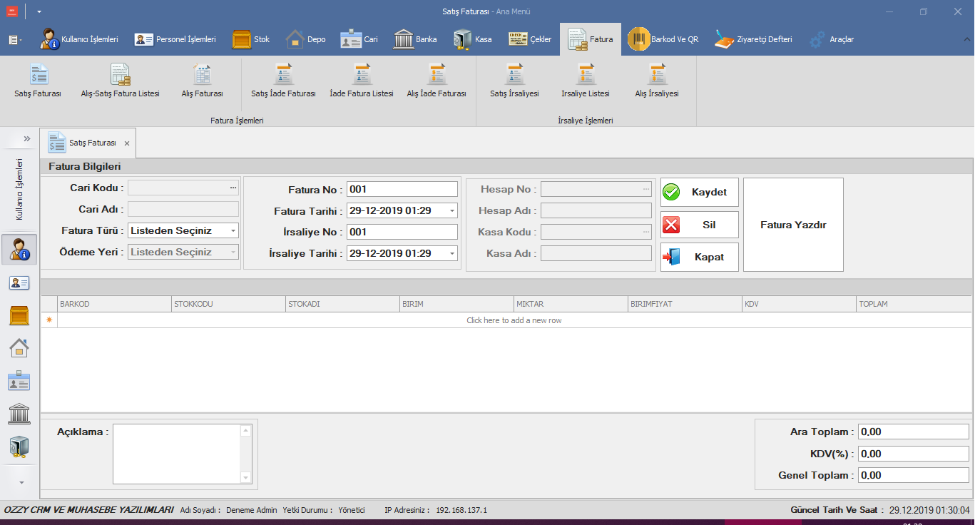Click the sidebar bank building icon
Viewport: 980px width, 525px height.
(19, 414)
